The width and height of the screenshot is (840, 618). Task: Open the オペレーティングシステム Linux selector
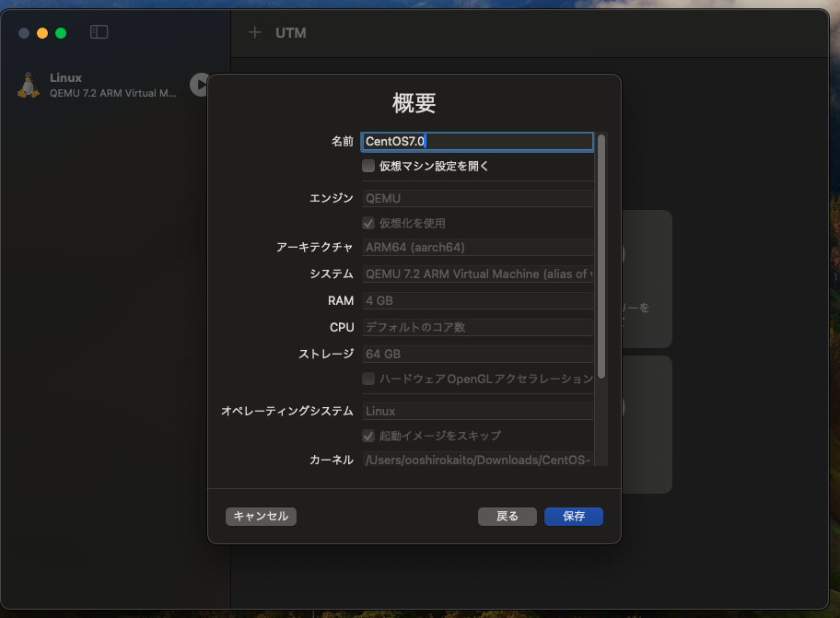coord(477,410)
